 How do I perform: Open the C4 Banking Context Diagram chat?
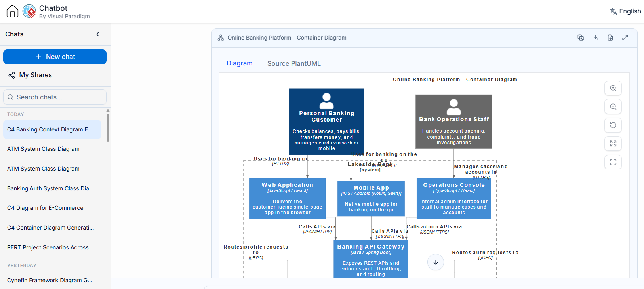tap(52, 129)
